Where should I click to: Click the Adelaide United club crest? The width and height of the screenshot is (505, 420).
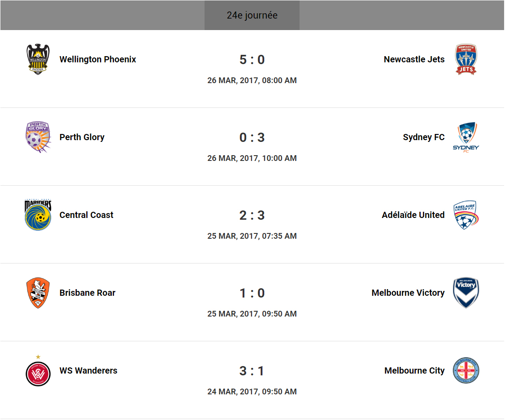tap(466, 215)
